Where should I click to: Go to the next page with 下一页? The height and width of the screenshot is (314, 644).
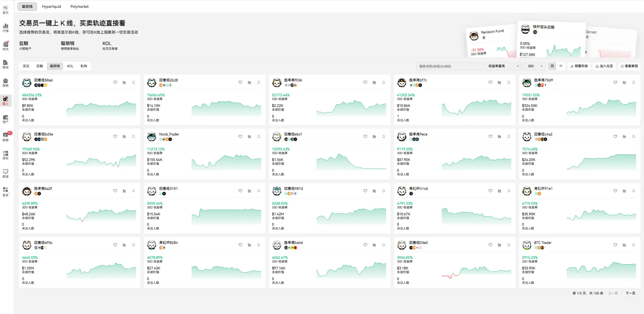(630, 293)
